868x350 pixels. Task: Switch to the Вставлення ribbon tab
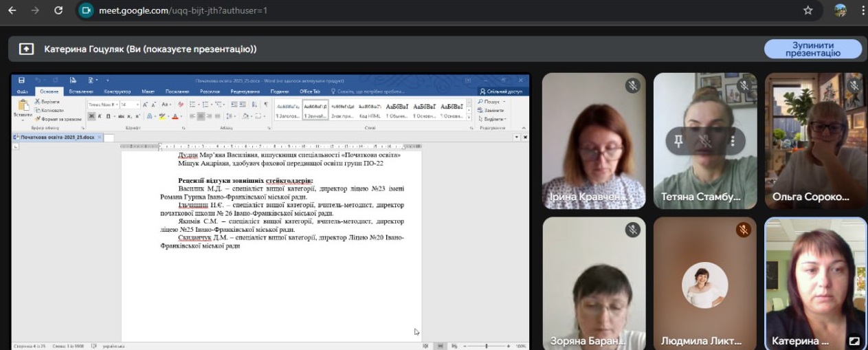click(x=81, y=91)
